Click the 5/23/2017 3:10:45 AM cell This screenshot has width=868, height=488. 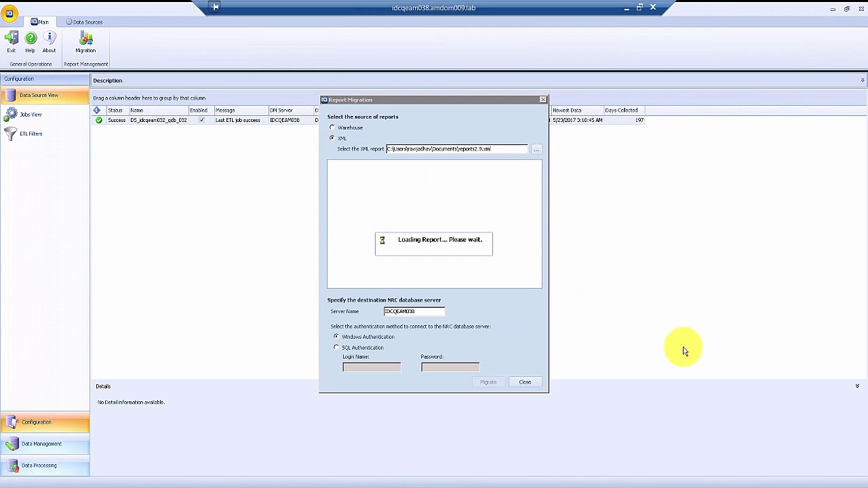(x=577, y=120)
